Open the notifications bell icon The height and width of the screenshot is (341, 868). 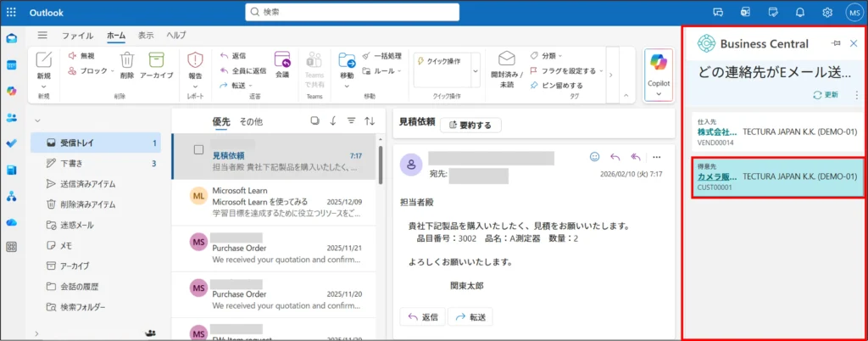click(x=799, y=12)
